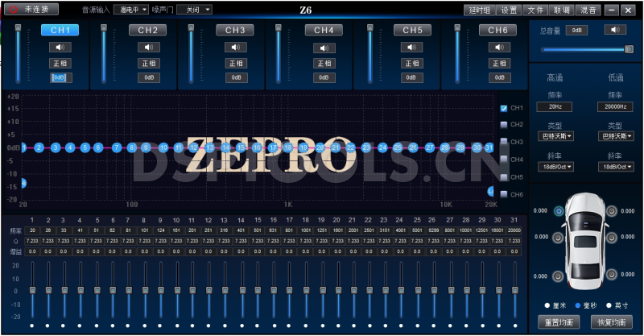This screenshot has width=644, height=336.
Task: Enable CH2 curve display checkbox
Action: pos(504,125)
